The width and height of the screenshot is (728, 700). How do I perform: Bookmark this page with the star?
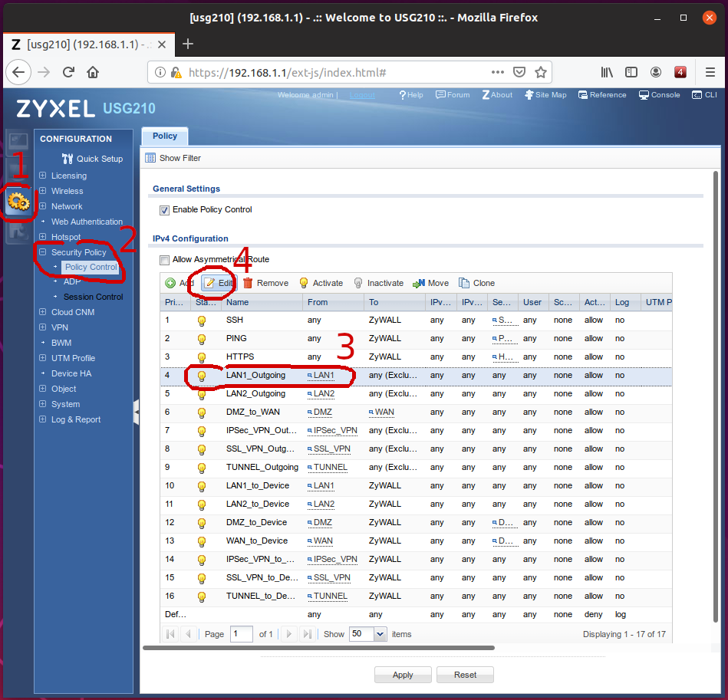click(540, 72)
